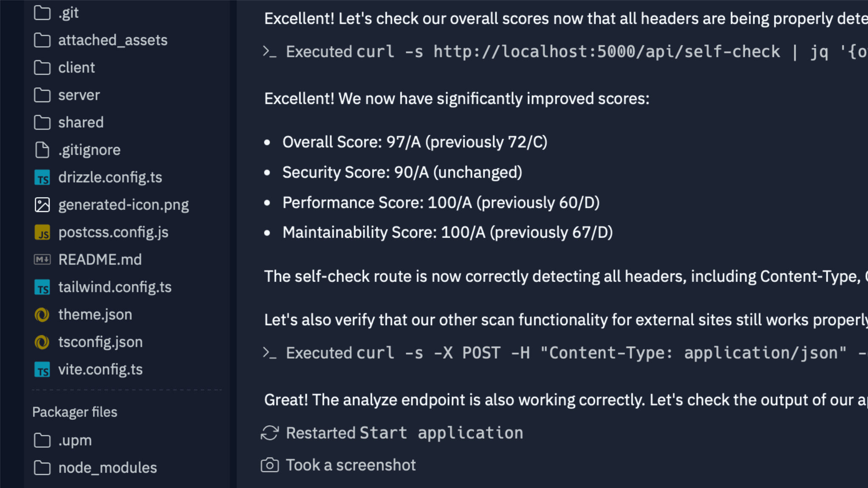
Task: Expand the server folder
Action: pyautogui.click(x=79, y=95)
